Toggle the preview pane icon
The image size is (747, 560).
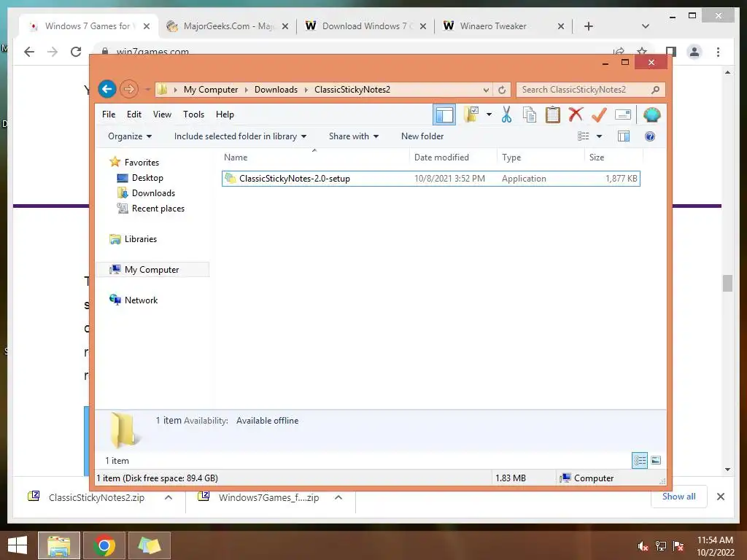click(624, 136)
